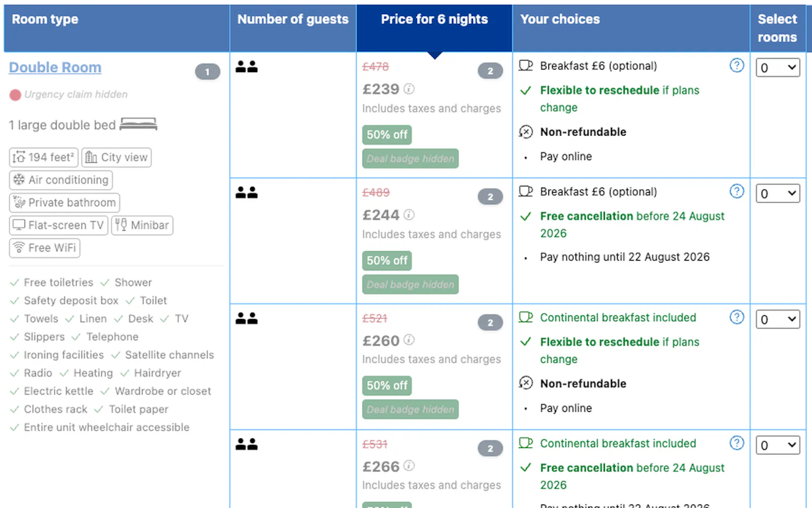
Task: Click the 50% off badge for £239
Action: click(387, 135)
